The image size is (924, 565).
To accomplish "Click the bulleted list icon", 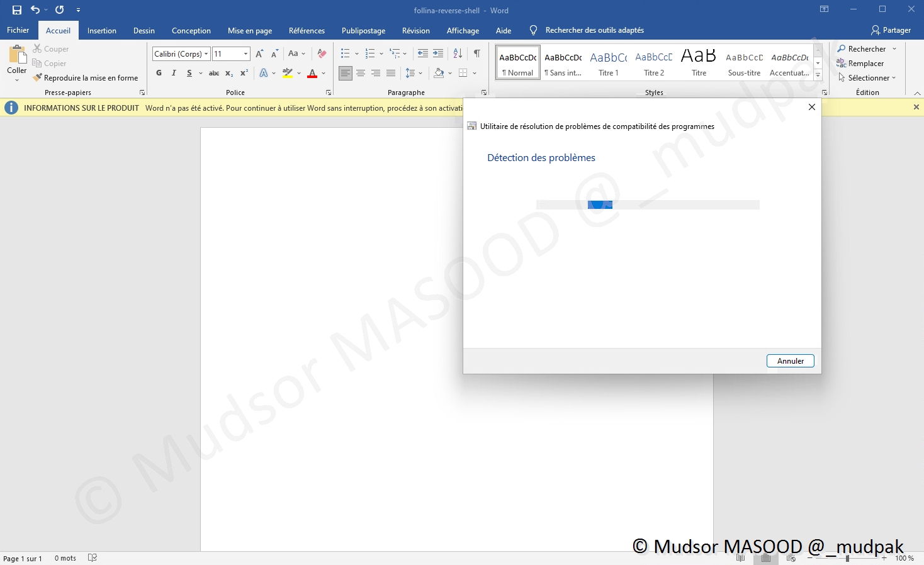I will click(345, 53).
